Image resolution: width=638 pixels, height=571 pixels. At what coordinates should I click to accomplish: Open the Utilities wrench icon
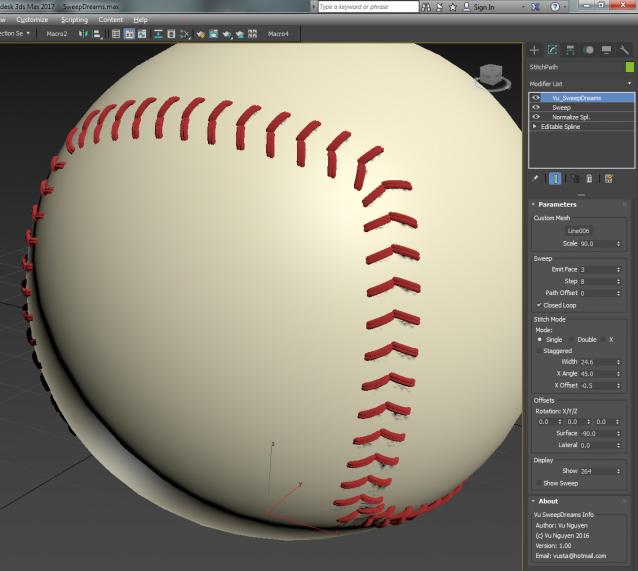click(x=624, y=49)
